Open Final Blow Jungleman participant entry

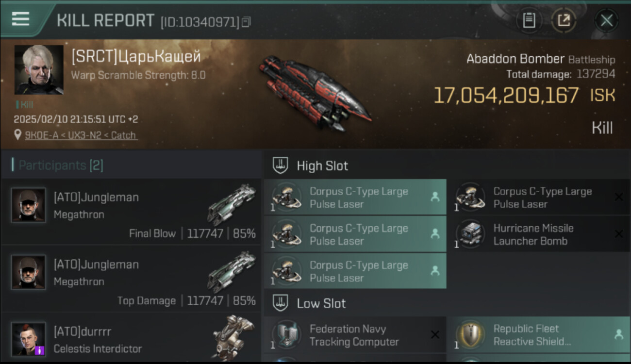pyautogui.click(x=131, y=211)
